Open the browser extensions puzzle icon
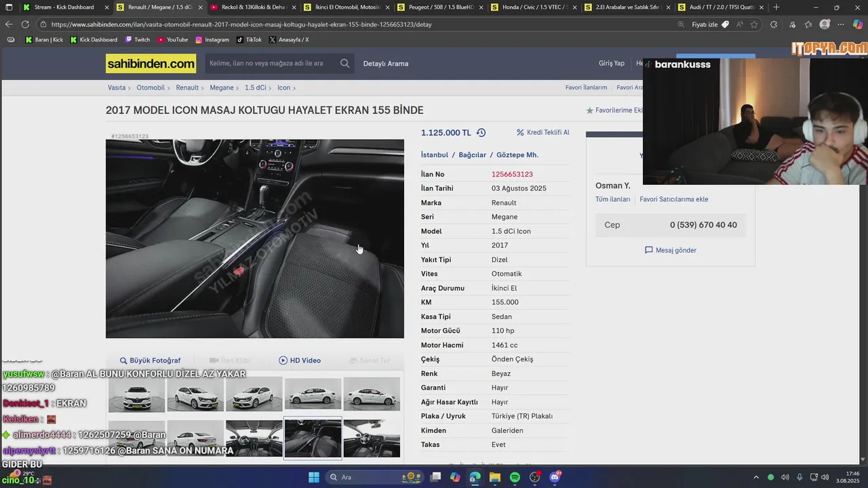 (774, 24)
